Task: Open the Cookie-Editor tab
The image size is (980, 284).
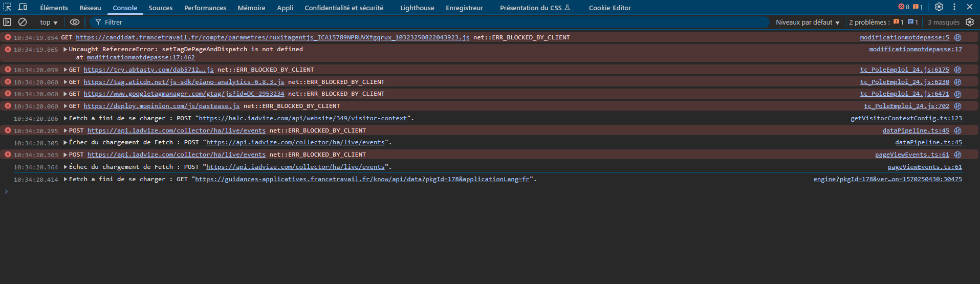Action: [x=610, y=8]
